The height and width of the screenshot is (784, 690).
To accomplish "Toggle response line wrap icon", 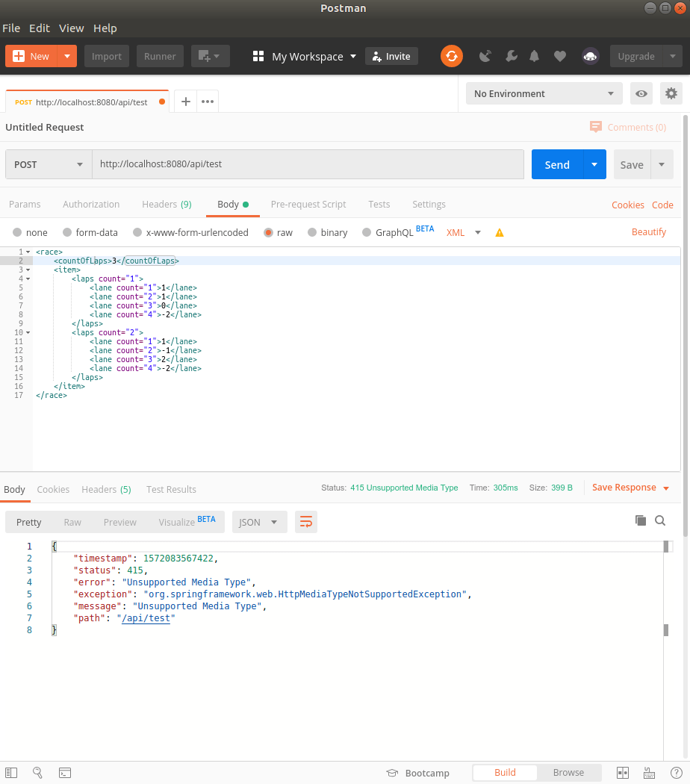I will (x=306, y=522).
